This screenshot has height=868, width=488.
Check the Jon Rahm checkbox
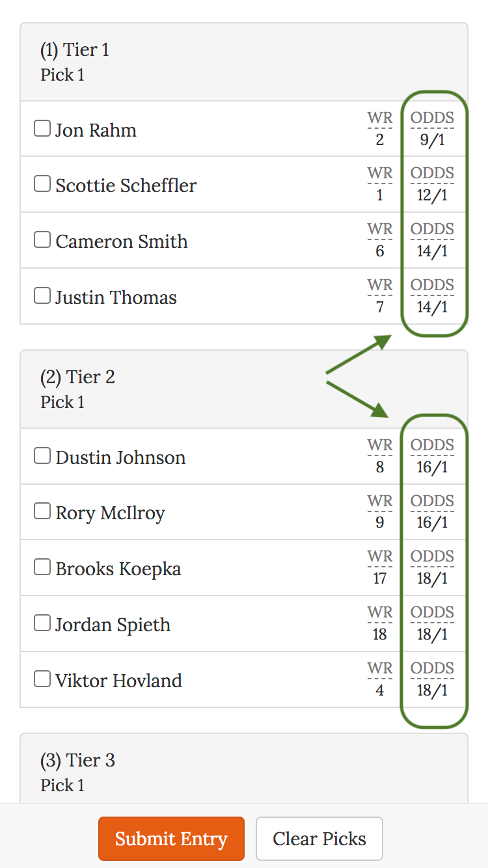[x=42, y=129]
